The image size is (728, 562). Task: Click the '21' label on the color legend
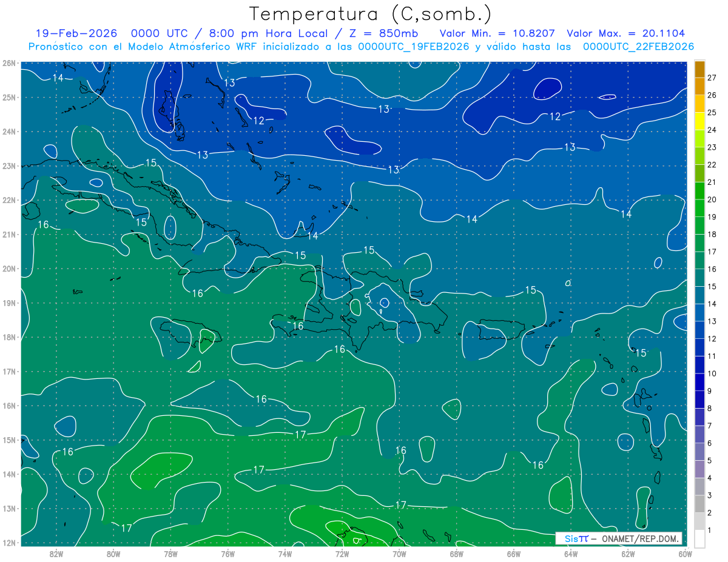(712, 182)
